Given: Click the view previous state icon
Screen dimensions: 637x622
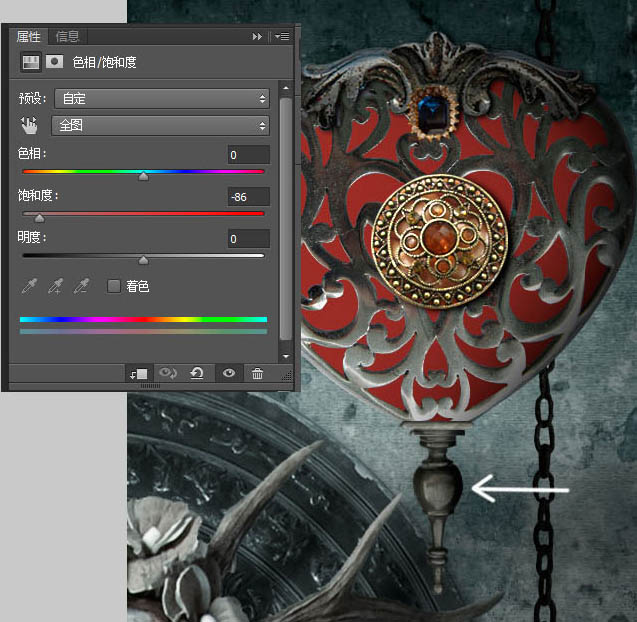Looking at the screenshot, I should (x=168, y=373).
